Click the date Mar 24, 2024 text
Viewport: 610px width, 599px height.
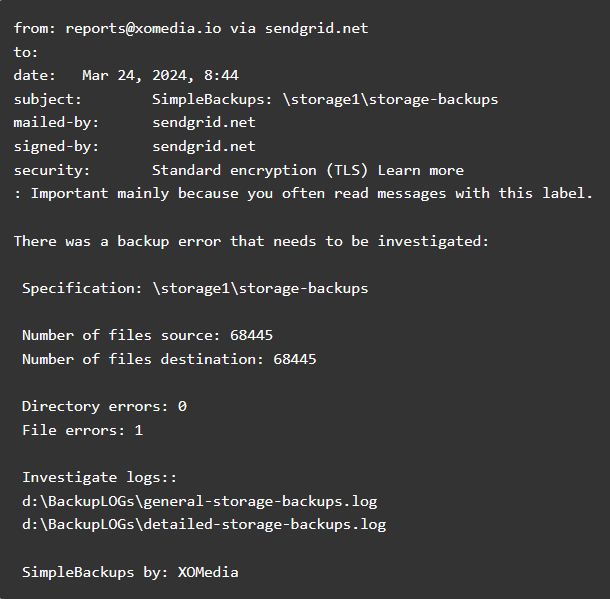click(160, 75)
